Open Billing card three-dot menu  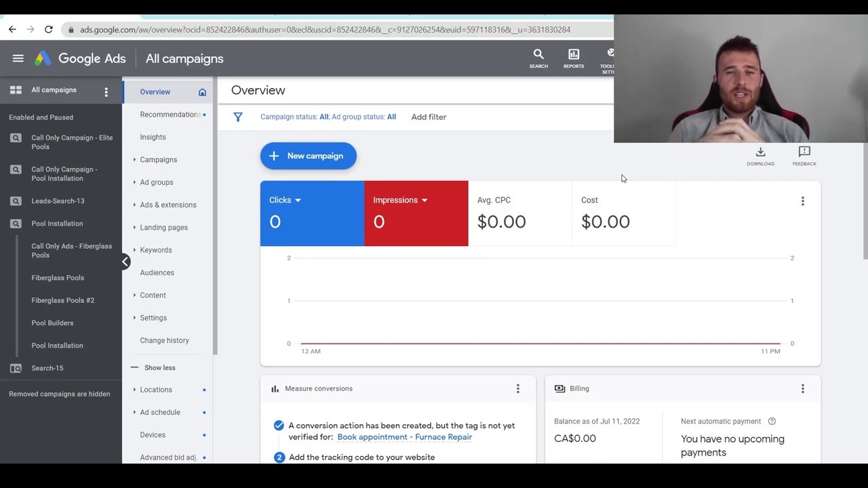coord(803,388)
